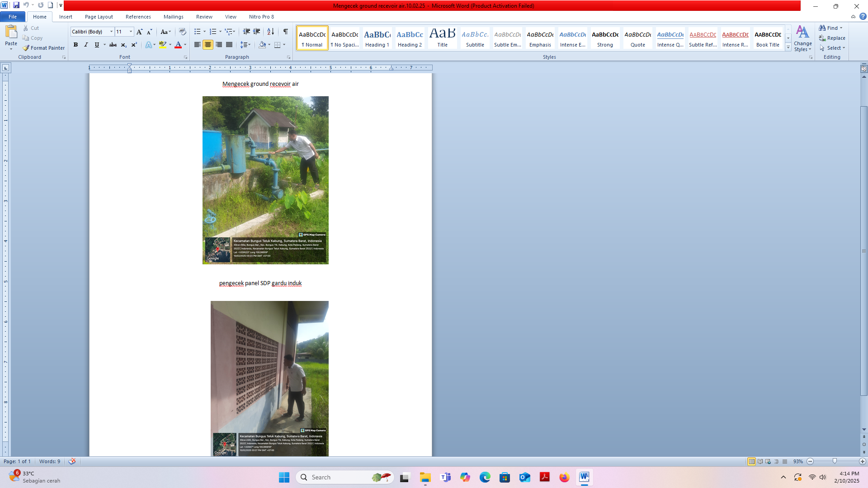868x488 pixels.
Task: Click the Copy icon
Action: tap(26, 38)
